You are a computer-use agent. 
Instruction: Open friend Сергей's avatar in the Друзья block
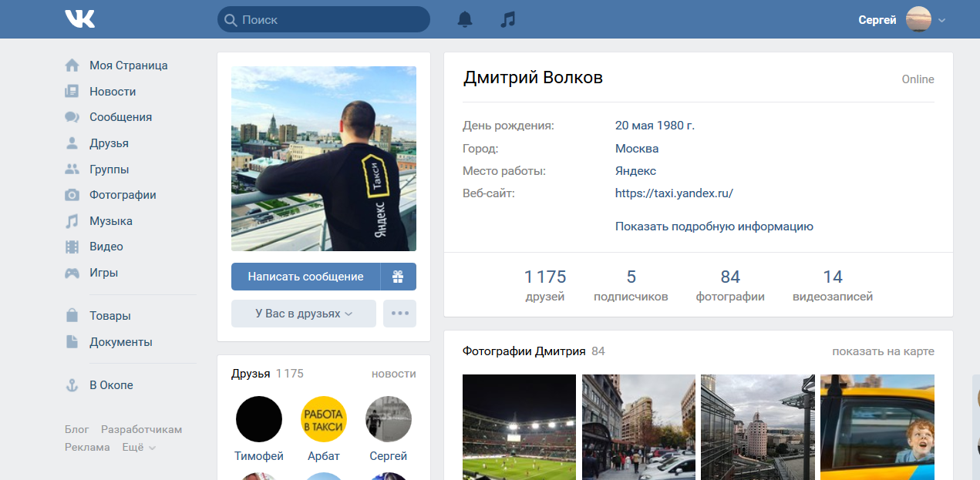[x=389, y=419]
